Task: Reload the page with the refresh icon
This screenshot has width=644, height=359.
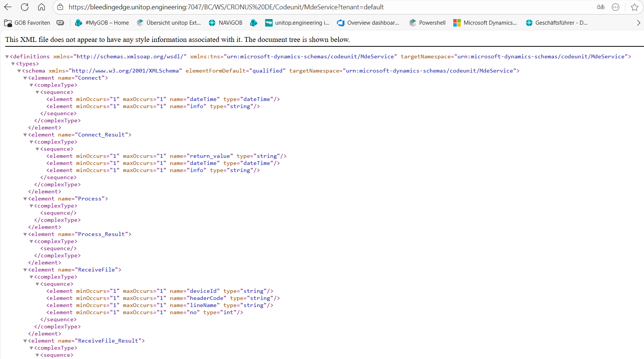Action: coord(25,7)
